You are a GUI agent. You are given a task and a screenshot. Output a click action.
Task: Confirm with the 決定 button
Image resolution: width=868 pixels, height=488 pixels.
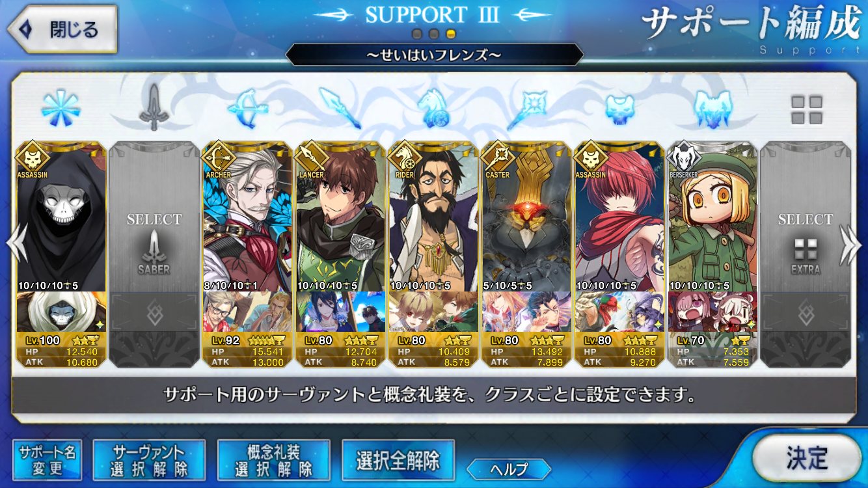pyautogui.click(x=807, y=458)
